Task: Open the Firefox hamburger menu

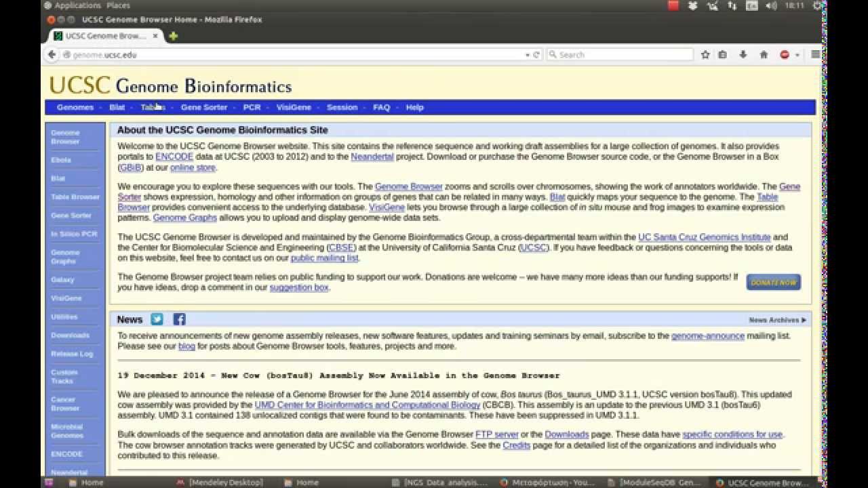Action: click(x=816, y=55)
